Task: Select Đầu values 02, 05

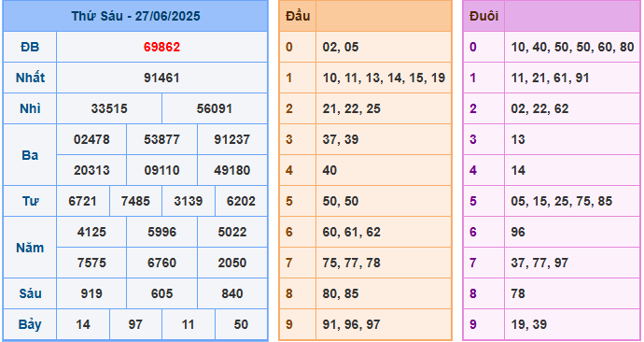Action: (341, 47)
